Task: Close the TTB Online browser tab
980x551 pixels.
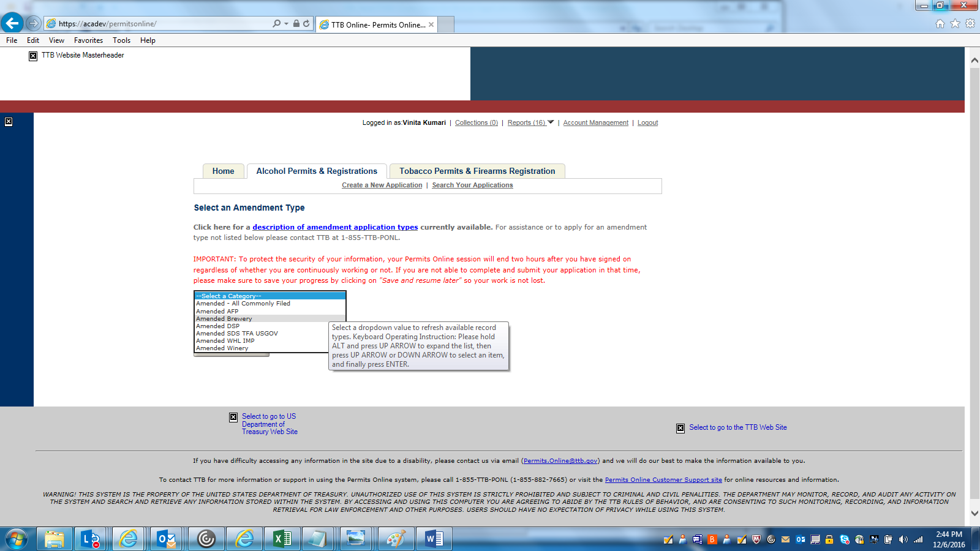Action: click(x=431, y=24)
